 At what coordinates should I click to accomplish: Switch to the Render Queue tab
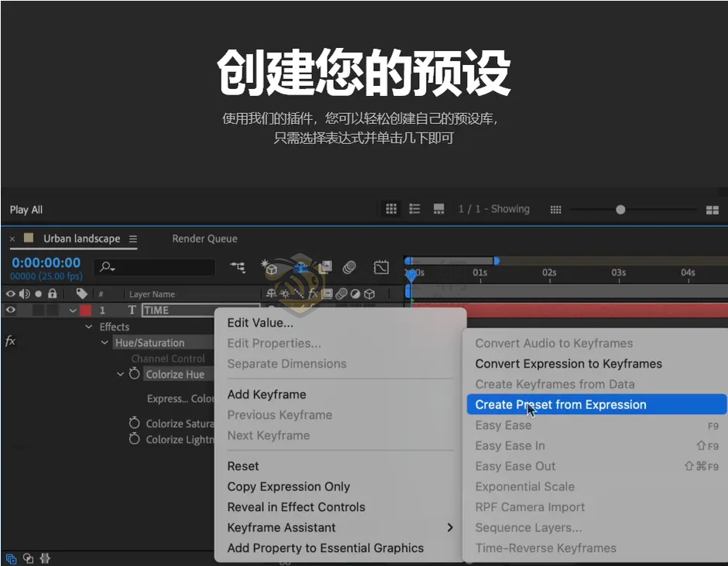click(x=204, y=238)
